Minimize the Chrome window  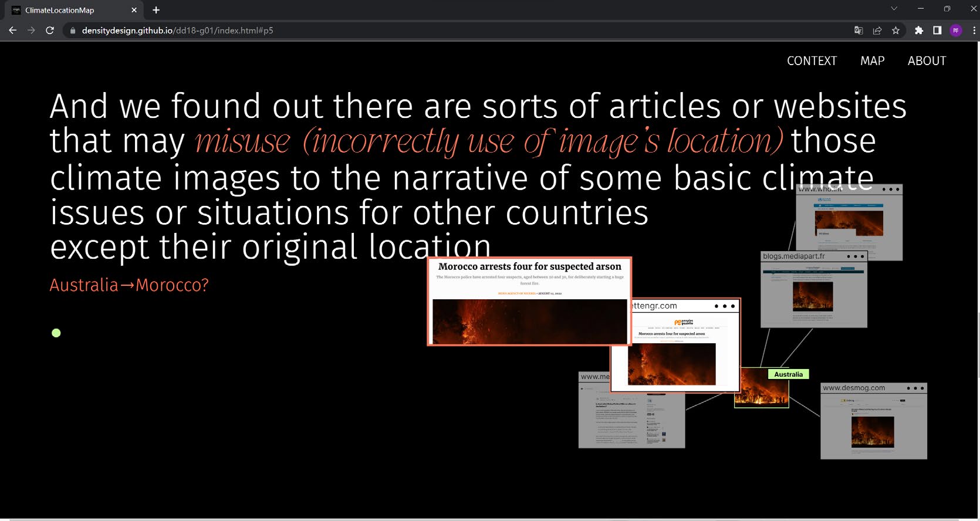point(921,9)
